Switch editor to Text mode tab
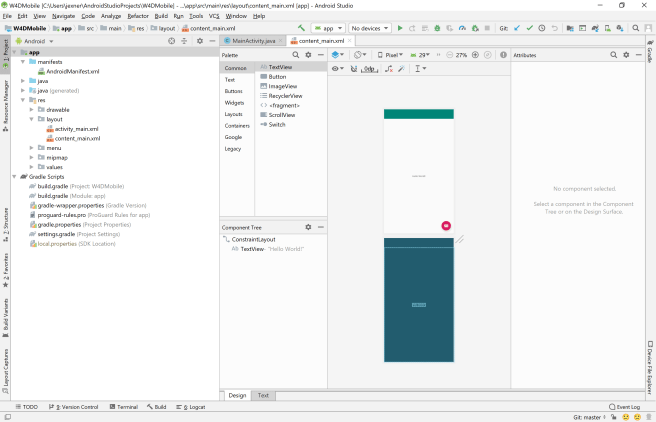 pos(263,395)
